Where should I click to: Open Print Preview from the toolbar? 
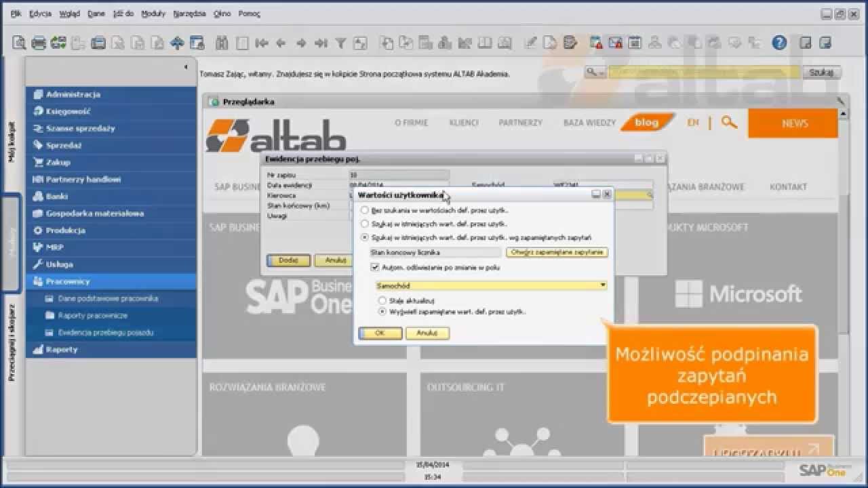click(19, 43)
